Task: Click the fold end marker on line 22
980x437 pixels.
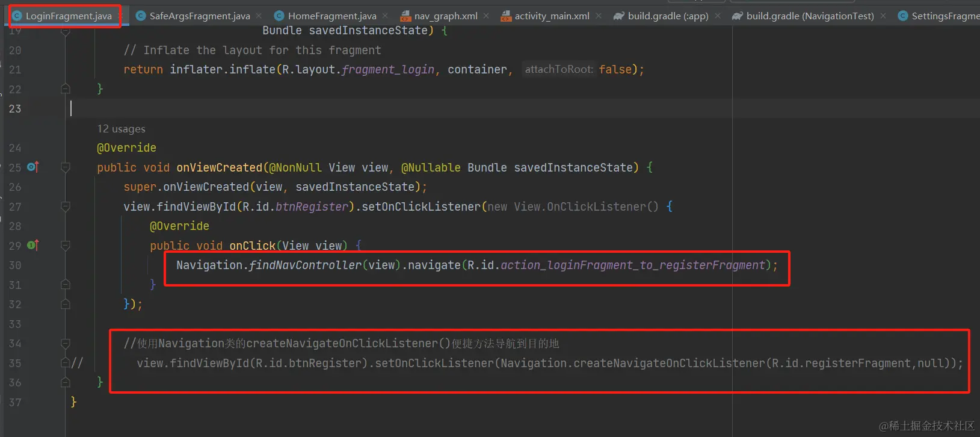Action: coord(66,89)
